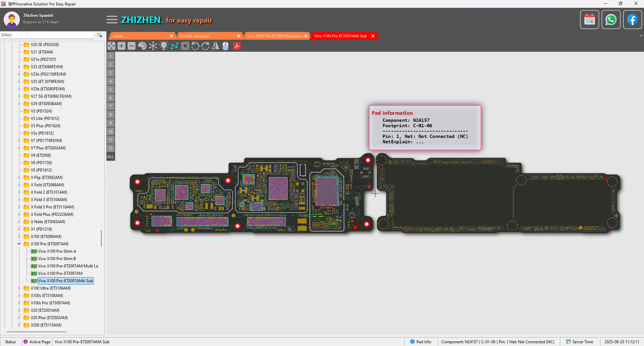Show layer 8 with the side button

tap(111, 115)
